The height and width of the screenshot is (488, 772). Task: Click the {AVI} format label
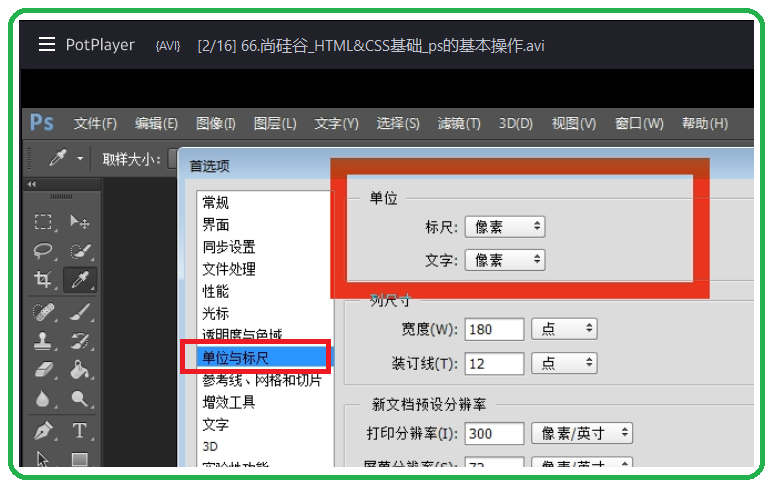point(168,46)
